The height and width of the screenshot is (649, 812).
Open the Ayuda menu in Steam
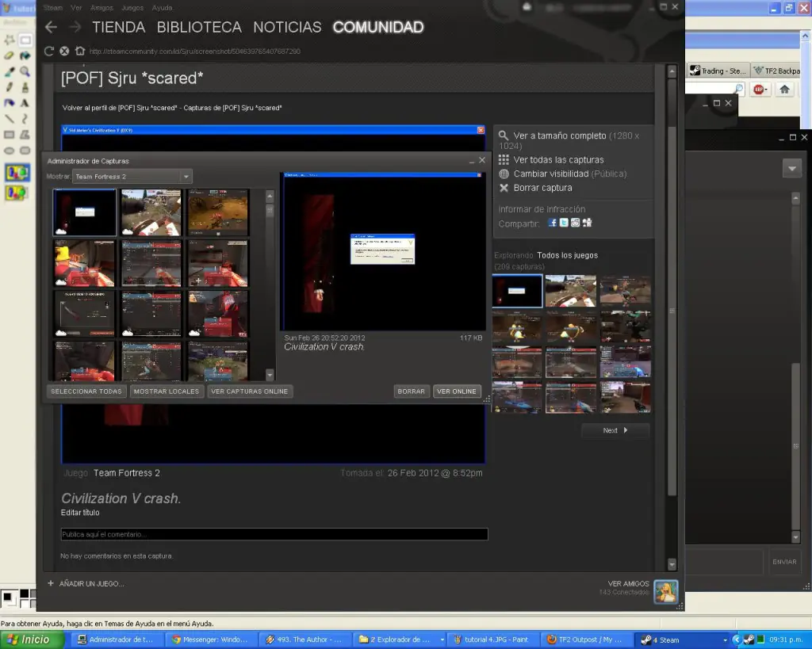pyautogui.click(x=162, y=8)
